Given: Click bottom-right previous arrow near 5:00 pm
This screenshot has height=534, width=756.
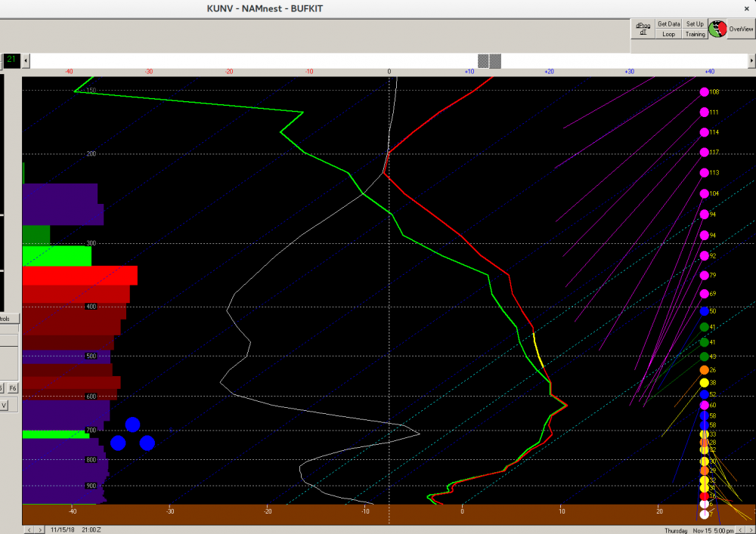Looking at the screenshot, I should coord(740,530).
